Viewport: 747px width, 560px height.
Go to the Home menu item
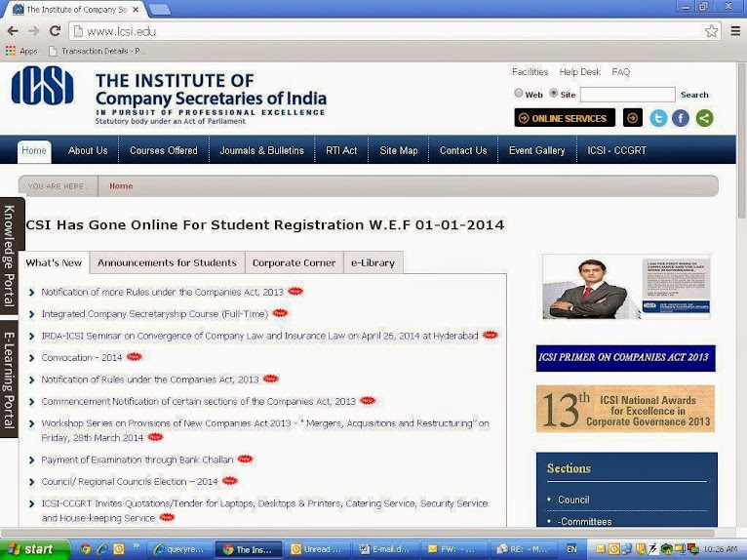click(34, 151)
